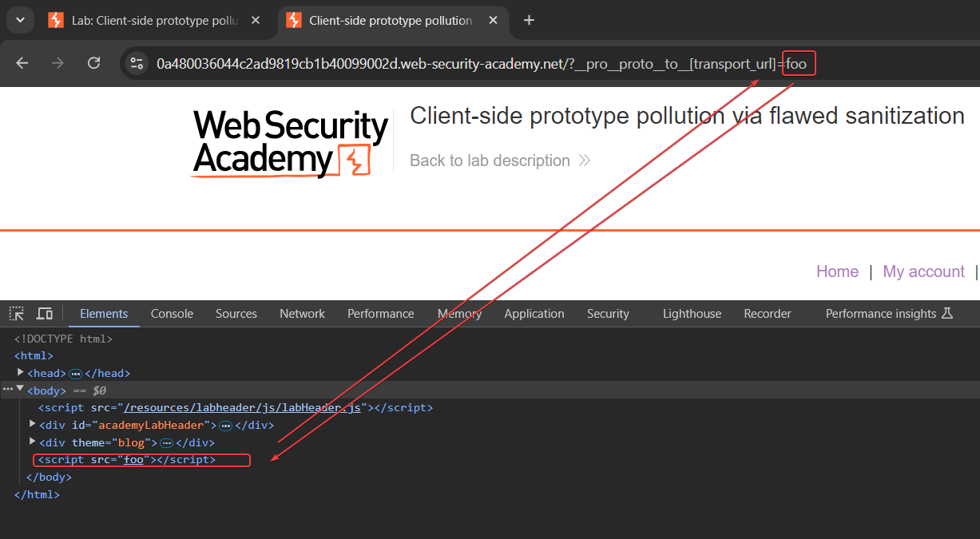Open the Network panel tab

tap(302, 314)
